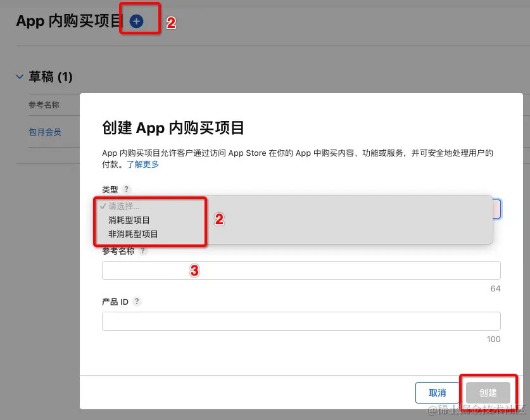Viewport: 530px width, 420px height.
Task: Open the 了解更多 link
Action: (x=142, y=164)
